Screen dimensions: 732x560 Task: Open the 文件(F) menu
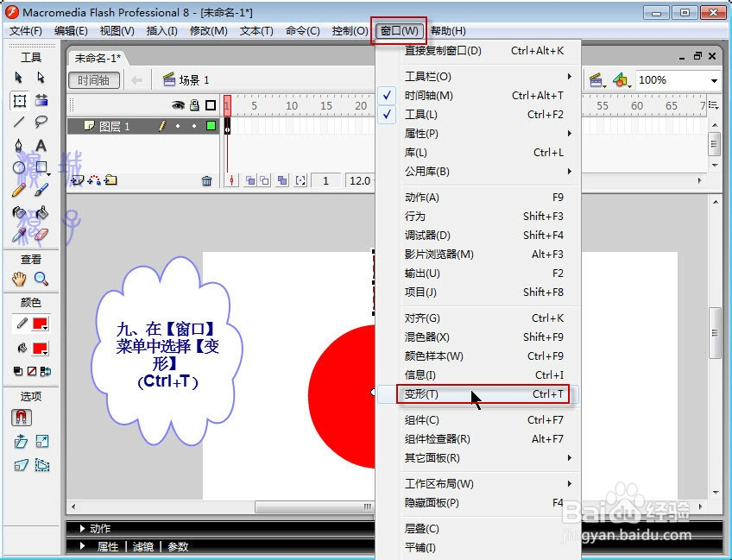tap(26, 31)
